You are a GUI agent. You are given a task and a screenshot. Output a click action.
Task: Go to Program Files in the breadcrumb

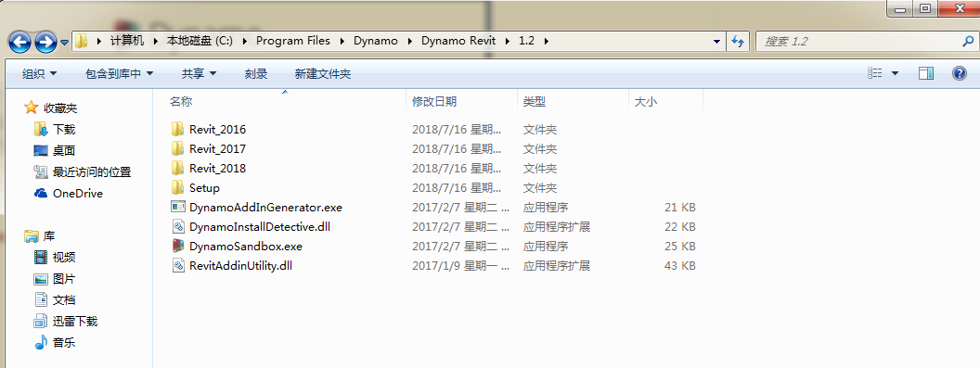(293, 41)
